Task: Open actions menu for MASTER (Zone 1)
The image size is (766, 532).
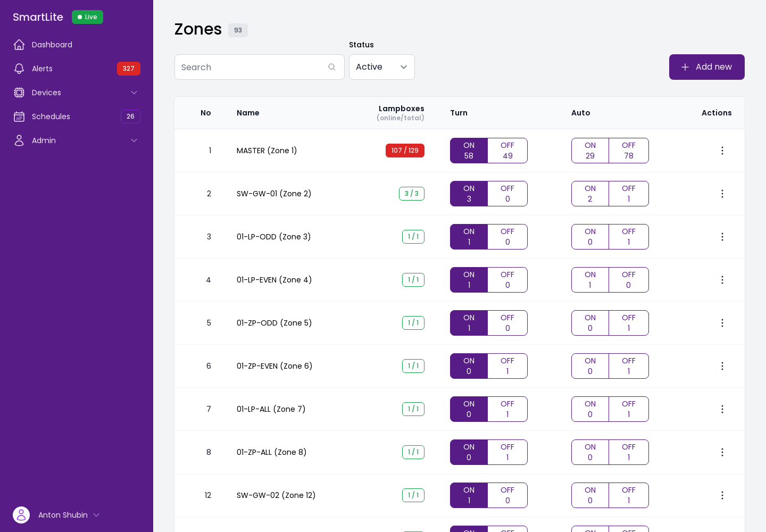Action: pos(722,151)
